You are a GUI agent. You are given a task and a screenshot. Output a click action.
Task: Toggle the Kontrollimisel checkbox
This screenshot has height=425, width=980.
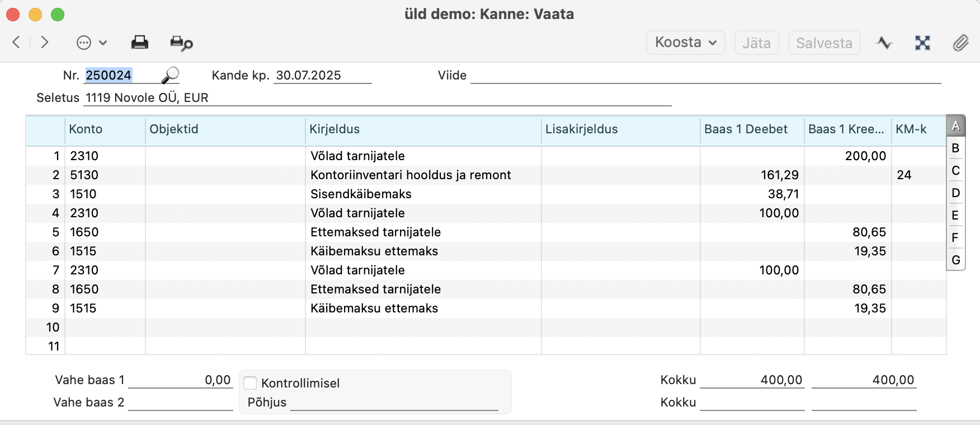(250, 383)
